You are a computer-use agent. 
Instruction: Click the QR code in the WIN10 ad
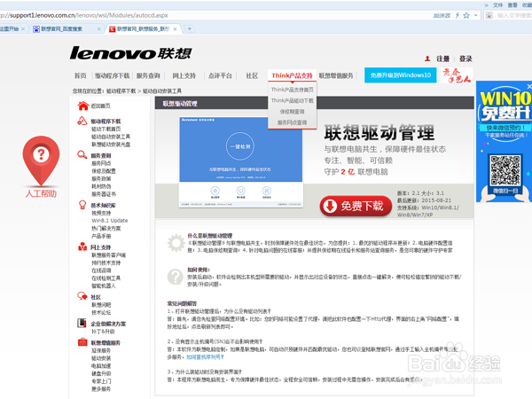coord(505,169)
